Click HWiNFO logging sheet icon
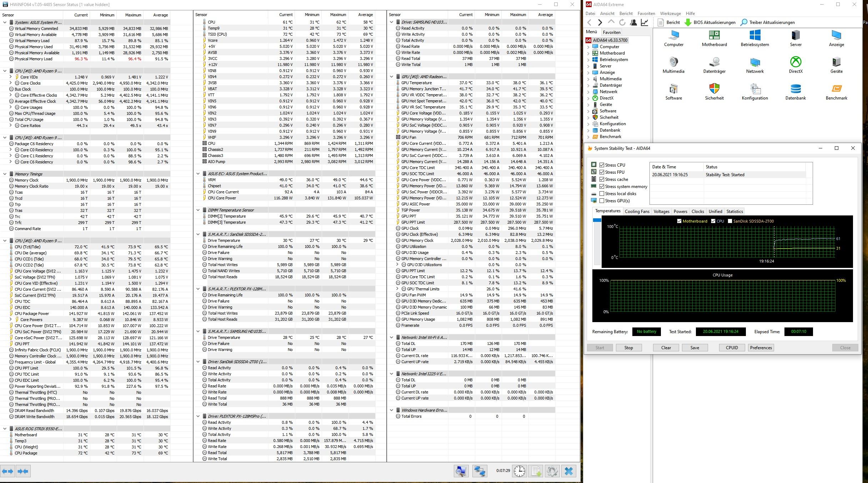Viewport: 868px width, 483px height. pyautogui.click(x=536, y=471)
